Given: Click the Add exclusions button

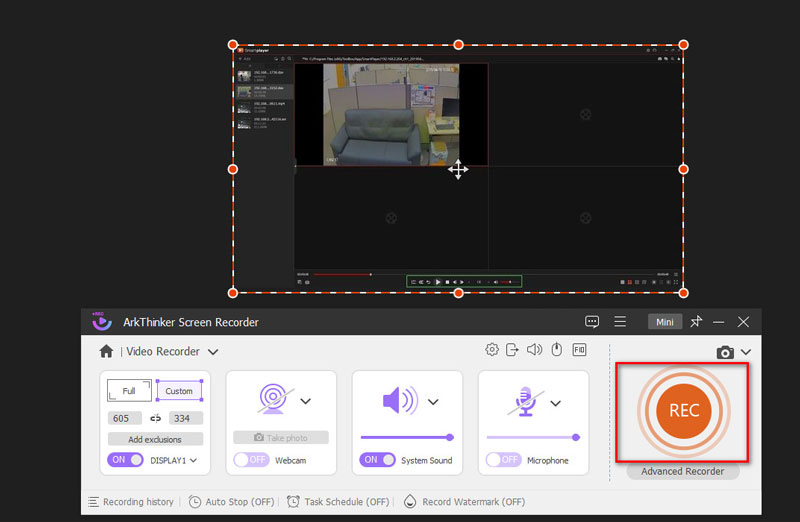Looking at the screenshot, I should click(x=155, y=439).
